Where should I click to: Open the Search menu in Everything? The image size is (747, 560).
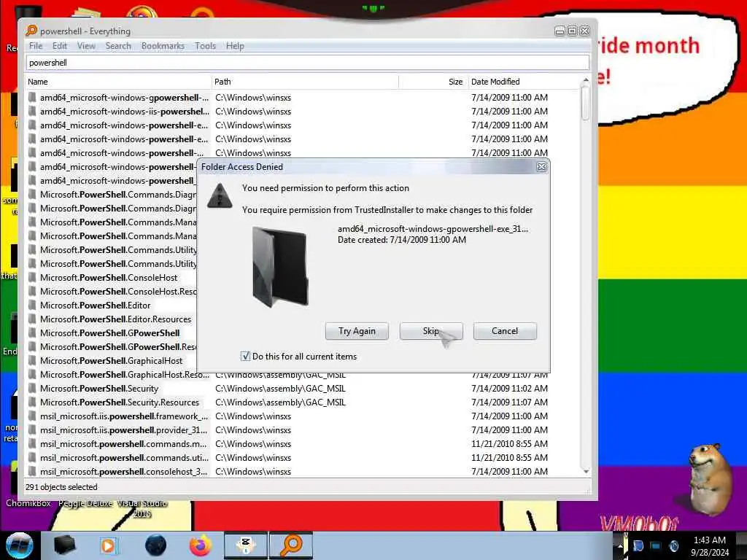[x=118, y=46]
